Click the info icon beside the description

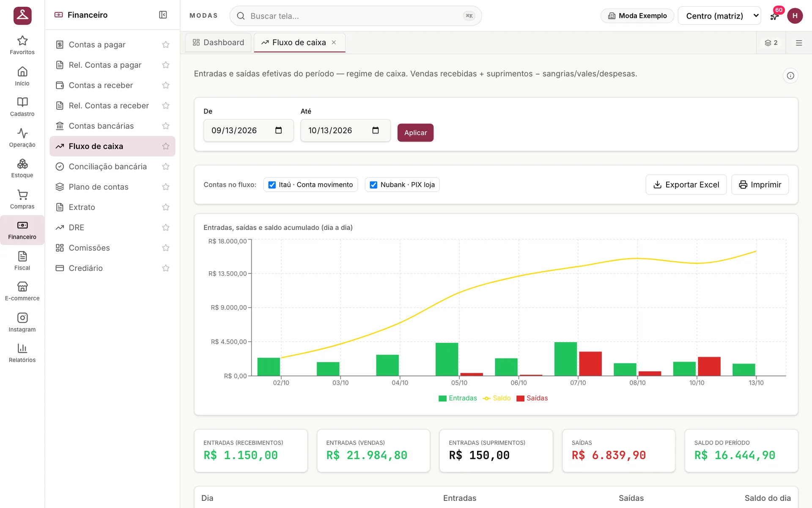point(790,76)
